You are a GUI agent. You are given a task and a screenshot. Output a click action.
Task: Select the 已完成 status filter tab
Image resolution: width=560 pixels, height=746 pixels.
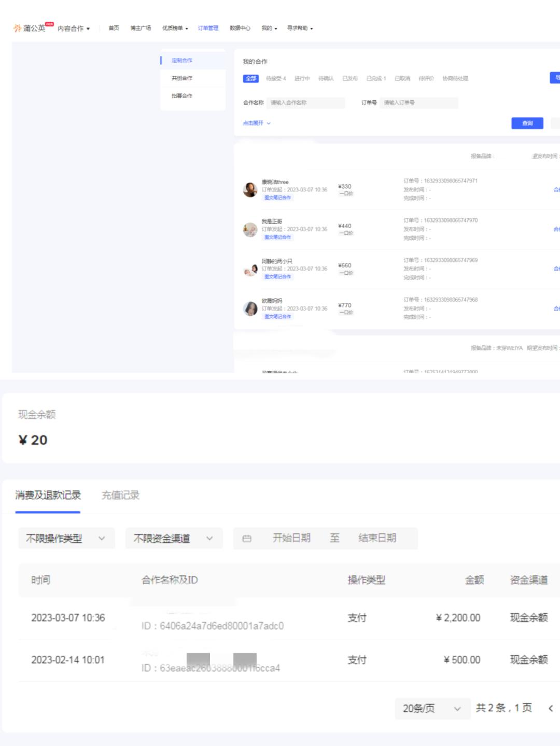coord(377,78)
